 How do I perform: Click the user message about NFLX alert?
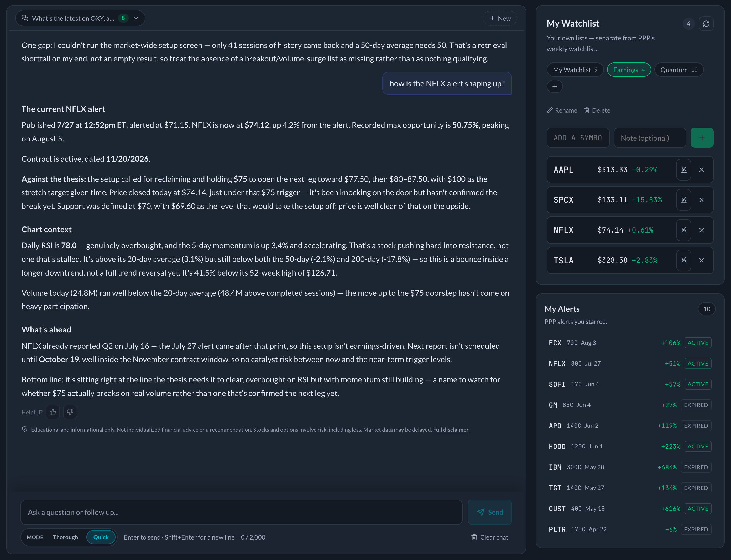[x=447, y=83]
